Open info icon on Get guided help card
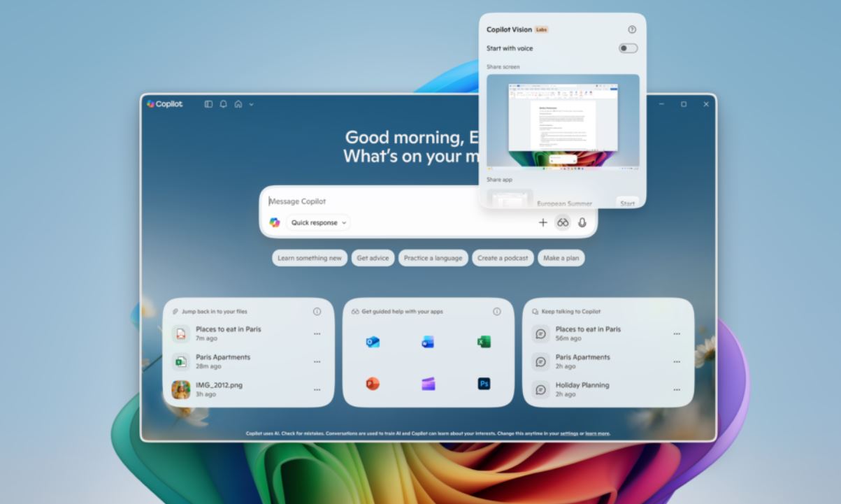841x504 pixels. tap(497, 312)
